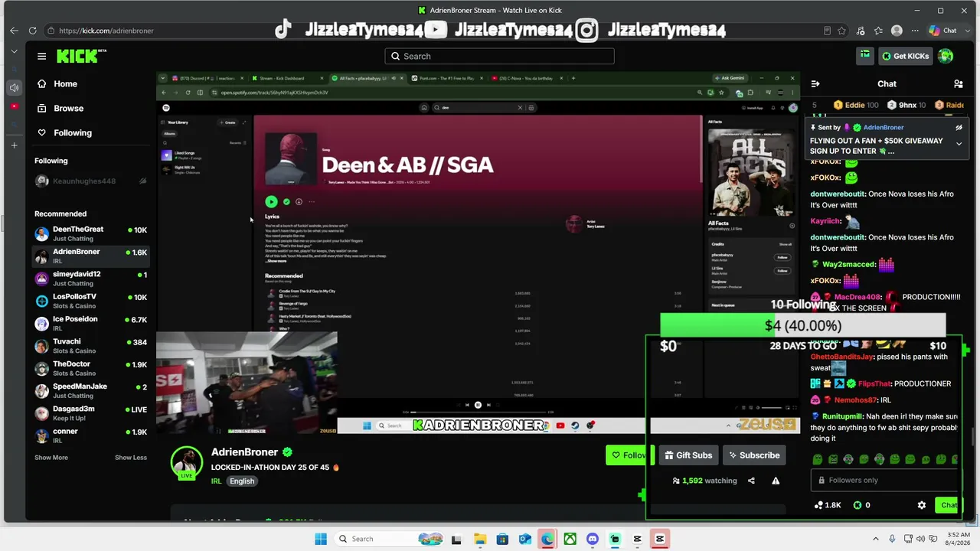Click the Gift Subs button
The width and height of the screenshot is (980, 551).
point(688,455)
